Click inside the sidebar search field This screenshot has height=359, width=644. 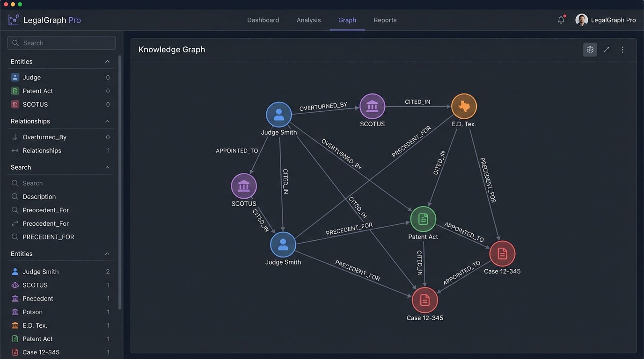61,43
